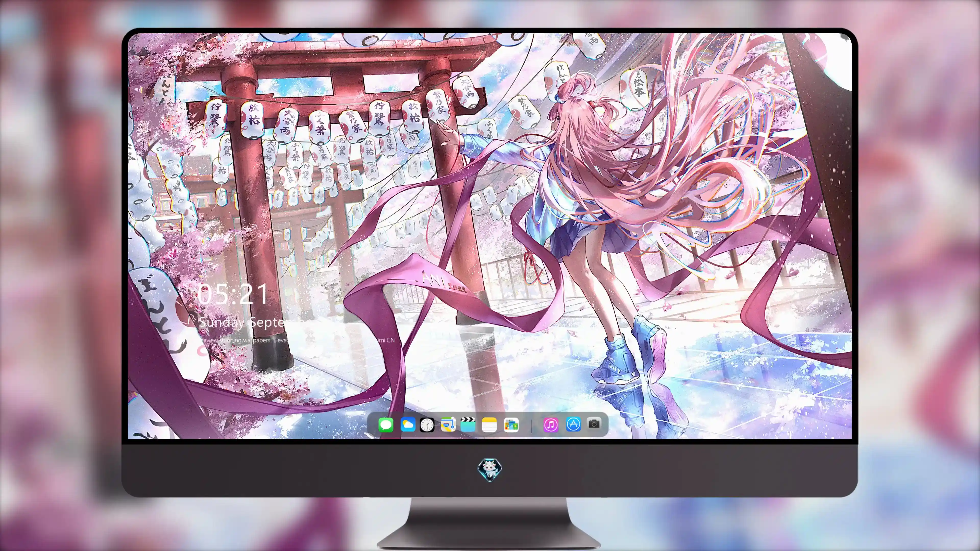Open the Photos gallery dock icon
Screen dimensions: 980x551
(511, 425)
